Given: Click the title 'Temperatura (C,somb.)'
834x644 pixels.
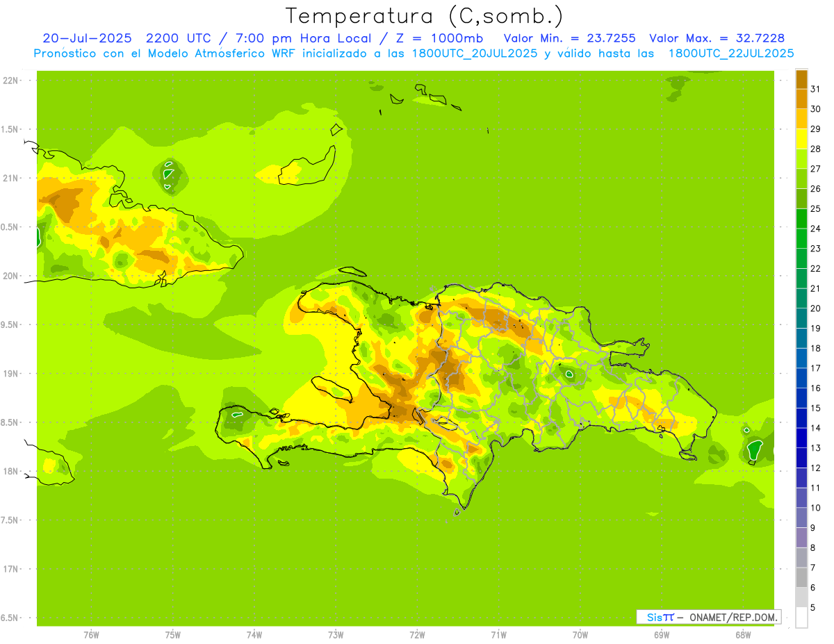Looking at the screenshot, I should (x=424, y=16).
